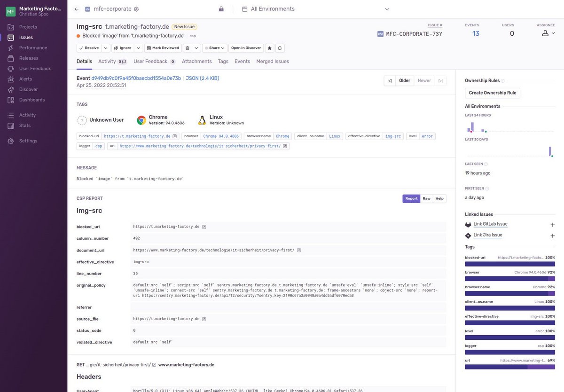Jump to the oldest event arrow

pyautogui.click(x=389, y=81)
